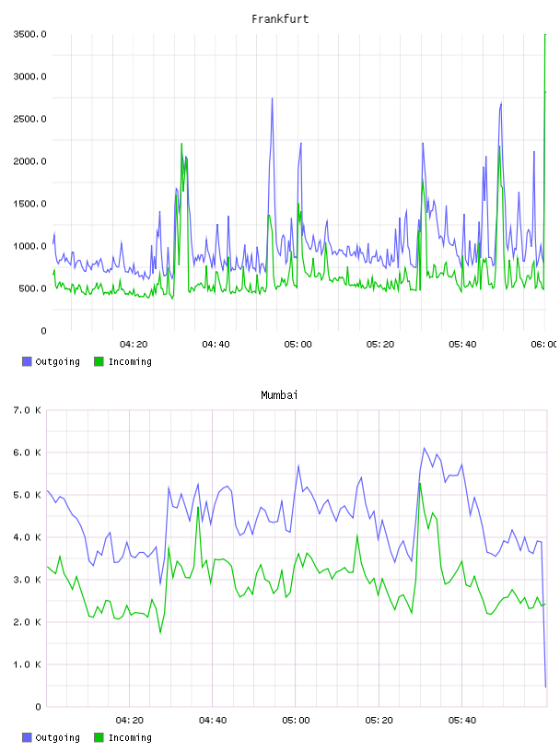Click the Incoming legend label under the Frankfurt chart

(130, 362)
